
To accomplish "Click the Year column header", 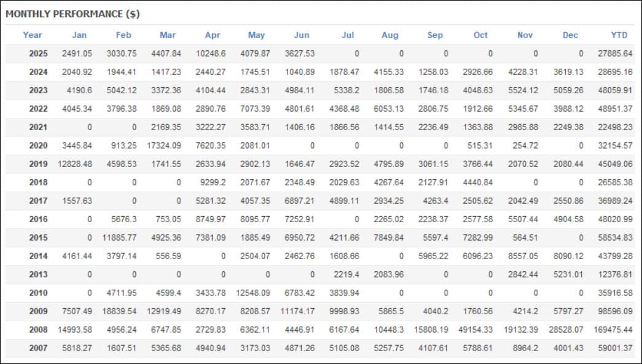I will tap(33, 35).
